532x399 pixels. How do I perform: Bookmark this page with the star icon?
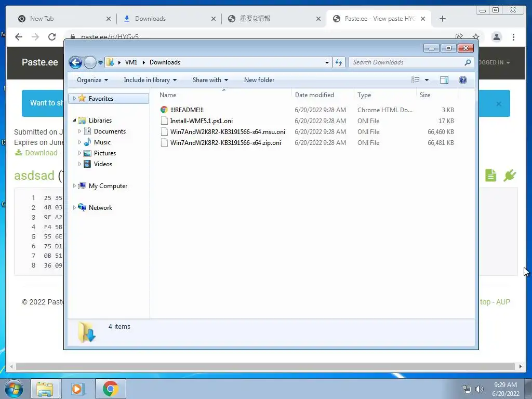click(476, 36)
